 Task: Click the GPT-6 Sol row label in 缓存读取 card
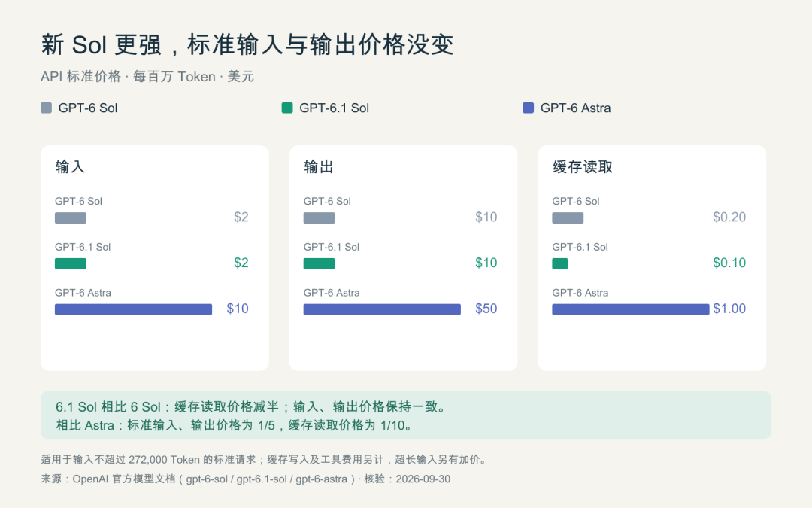tap(576, 201)
